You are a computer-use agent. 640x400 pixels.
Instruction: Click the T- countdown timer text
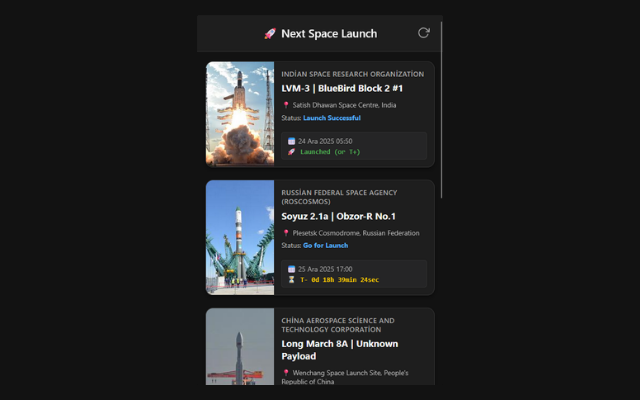click(x=339, y=280)
